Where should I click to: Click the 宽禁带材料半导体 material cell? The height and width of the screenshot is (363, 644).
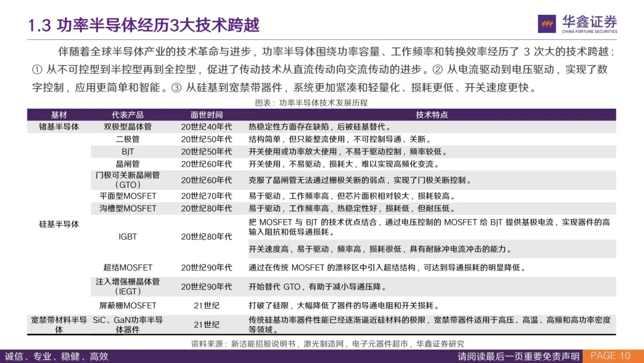[58, 325]
